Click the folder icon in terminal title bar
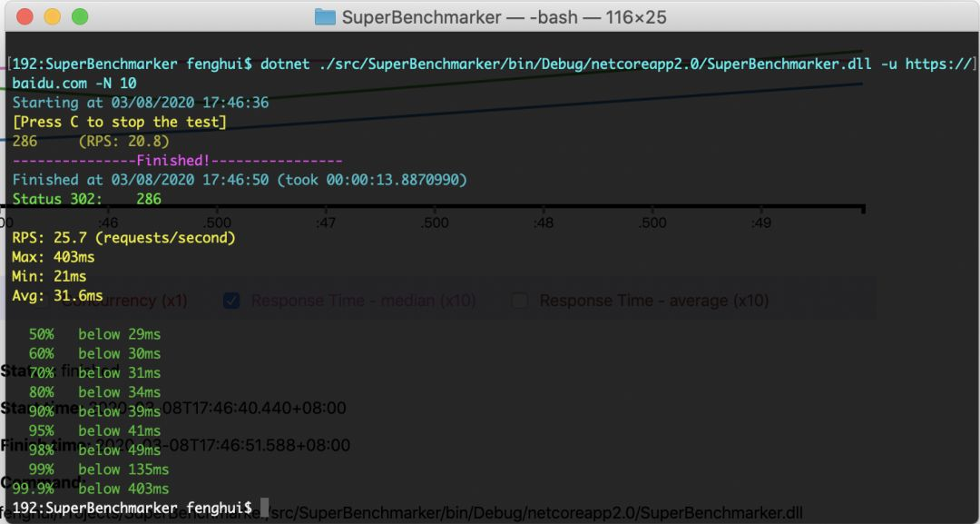The image size is (980, 524). (x=325, y=17)
